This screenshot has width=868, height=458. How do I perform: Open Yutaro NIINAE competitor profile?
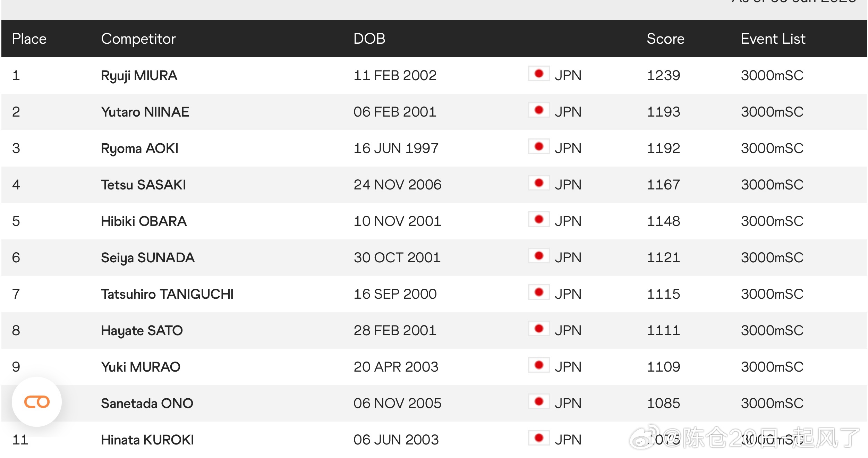coord(145,112)
